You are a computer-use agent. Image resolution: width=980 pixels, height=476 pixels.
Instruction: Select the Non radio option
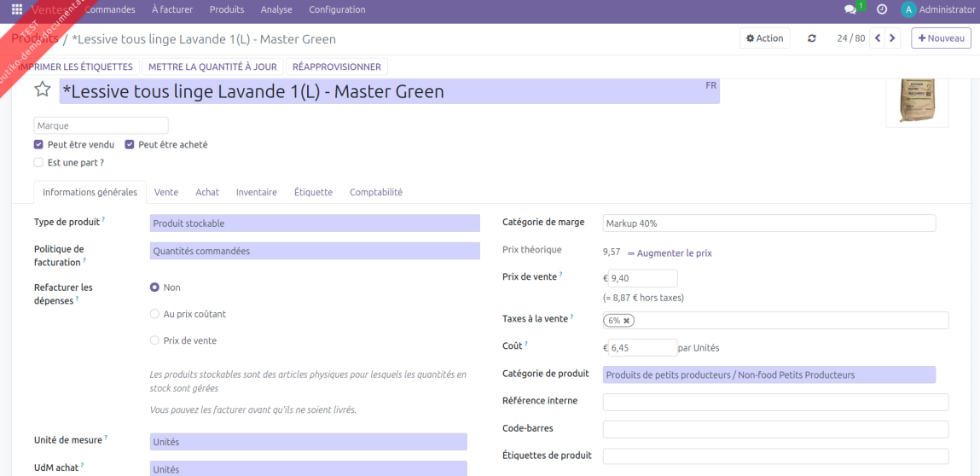pyautogui.click(x=154, y=287)
